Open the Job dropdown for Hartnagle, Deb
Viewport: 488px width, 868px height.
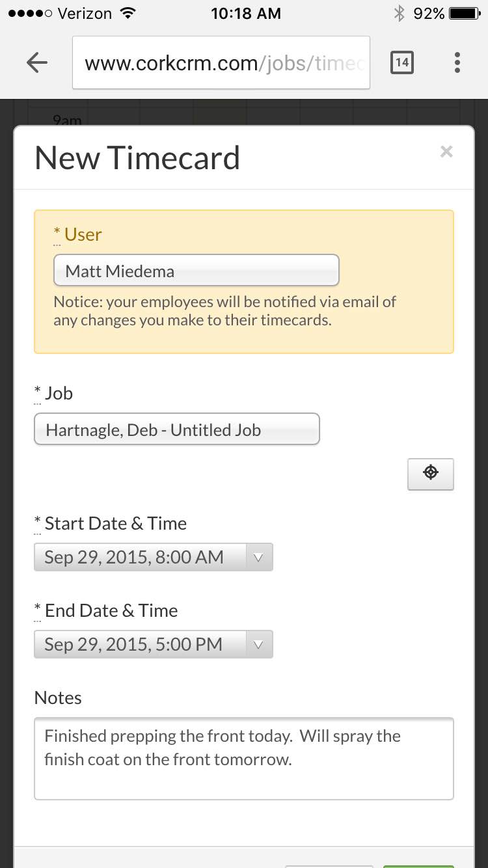coord(176,429)
